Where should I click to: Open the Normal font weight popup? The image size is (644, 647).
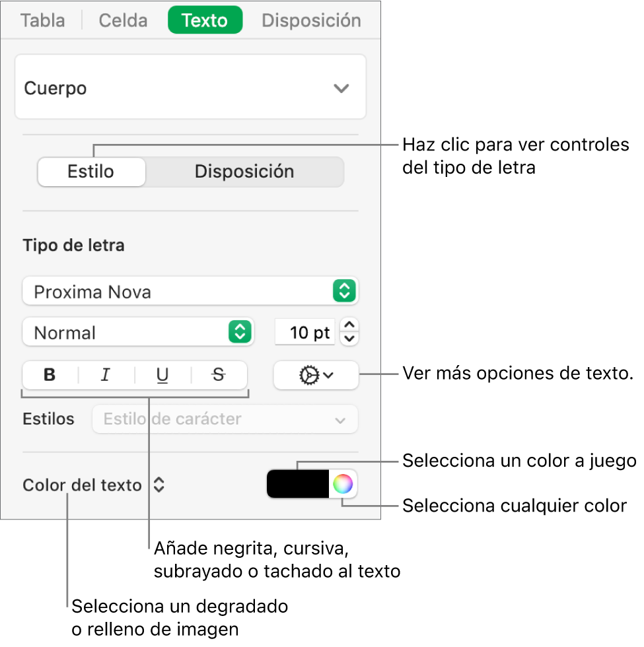click(x=138, y=332)
